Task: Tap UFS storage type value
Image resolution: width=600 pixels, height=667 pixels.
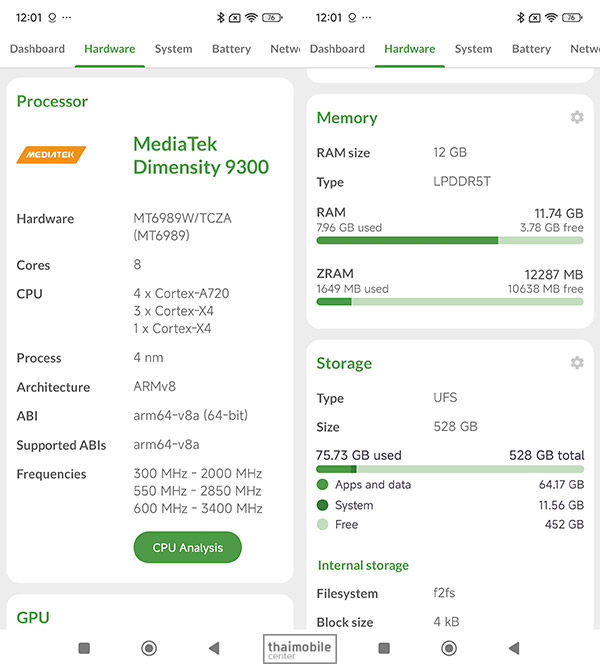Action: point(445,397)
